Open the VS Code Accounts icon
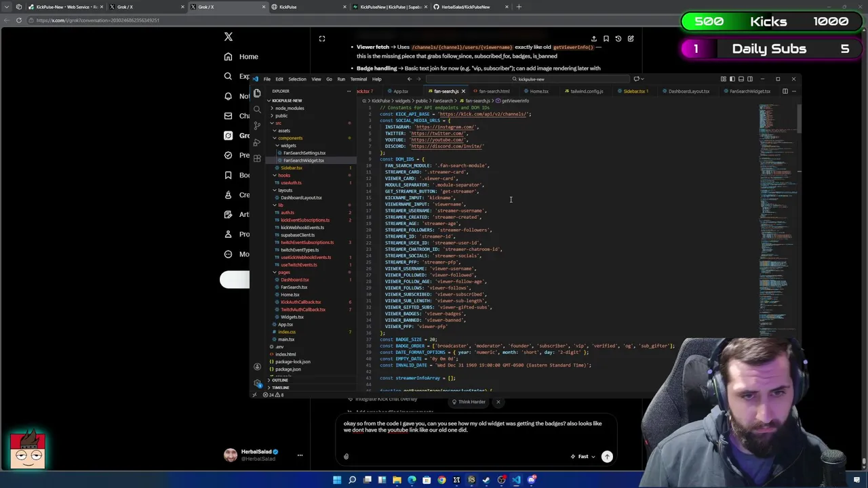The height and width of the screenshot is (488, 868). (x=257, y=367)
